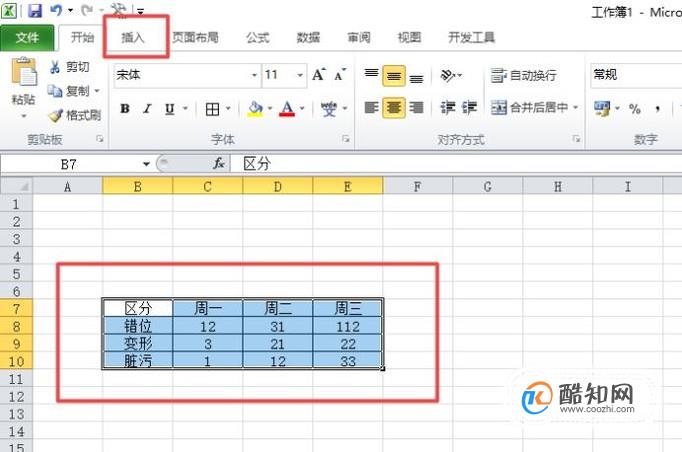This screenshot has height=452, width=682.
Task: Click 合并后居中 merge and center
Action: coord(529,107)
